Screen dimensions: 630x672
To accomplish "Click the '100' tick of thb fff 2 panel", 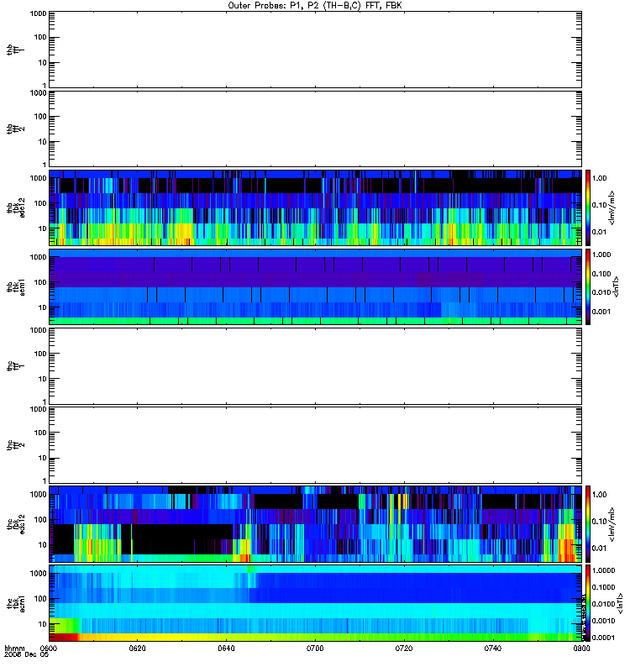I will [40, 117].
